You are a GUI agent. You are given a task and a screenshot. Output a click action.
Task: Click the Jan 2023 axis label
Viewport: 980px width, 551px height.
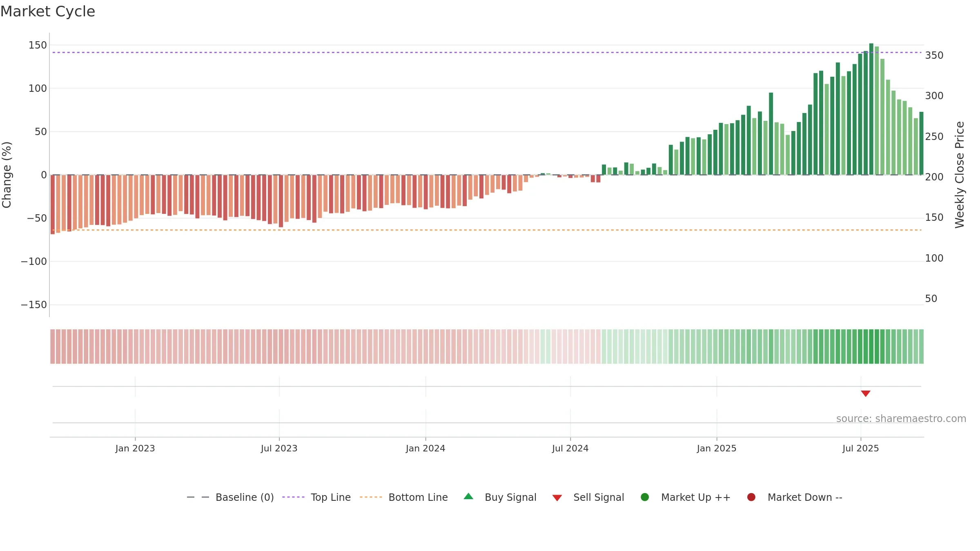[135, 449]
